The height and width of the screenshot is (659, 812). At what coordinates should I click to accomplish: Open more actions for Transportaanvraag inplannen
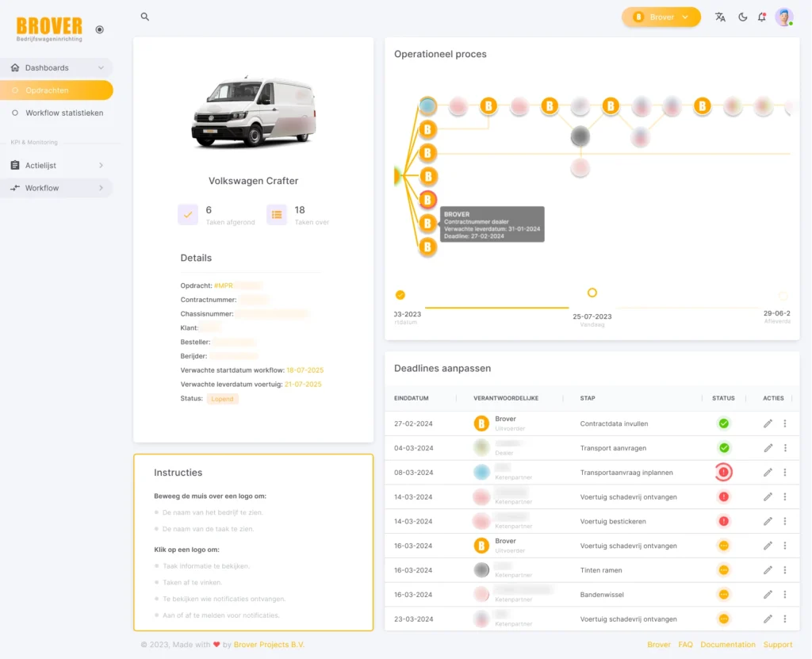coord(785,473)
